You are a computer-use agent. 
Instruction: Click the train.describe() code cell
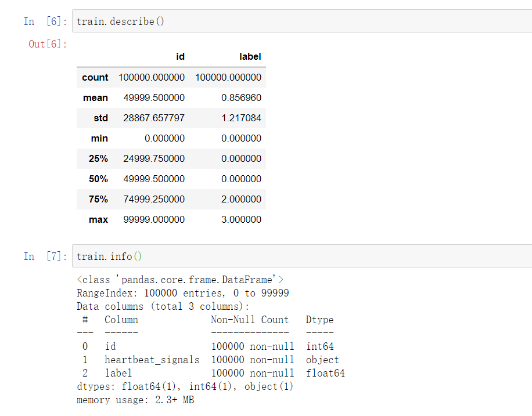pyautogui.click(x=302, y=21)
